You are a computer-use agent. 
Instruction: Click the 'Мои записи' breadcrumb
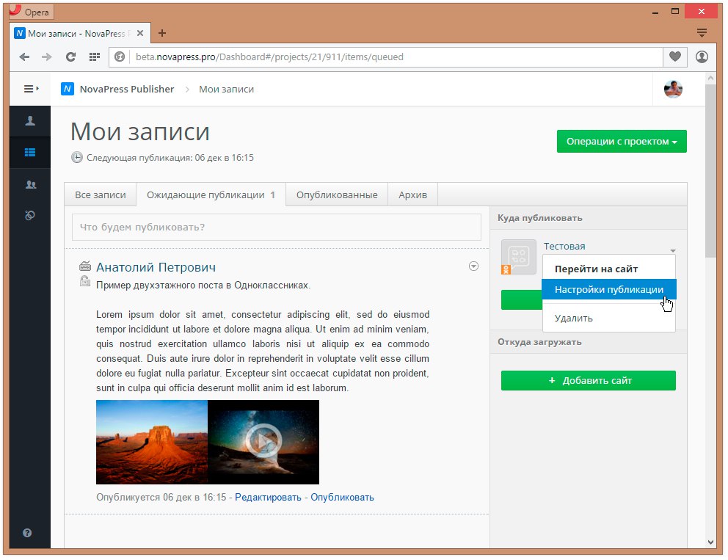coord(227,89)
